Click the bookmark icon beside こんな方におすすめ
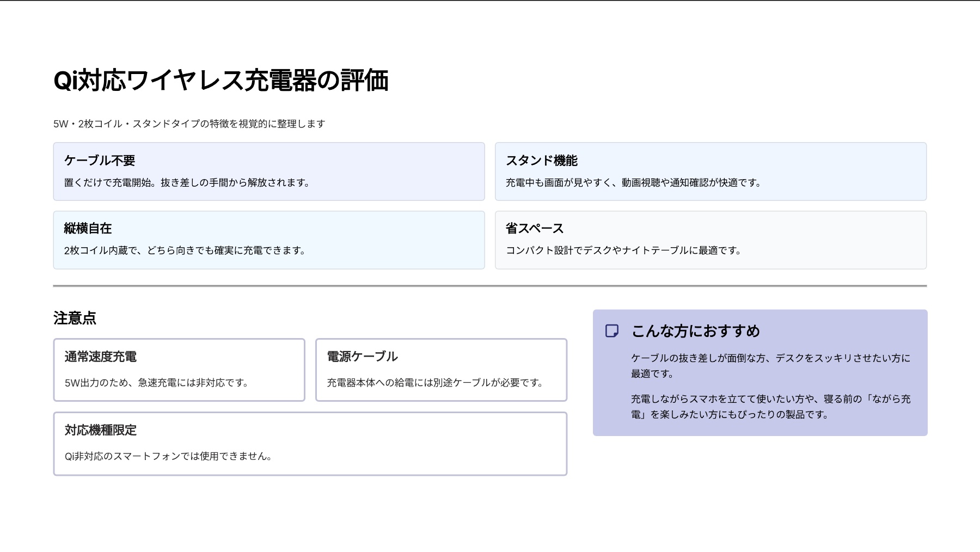Screen dimensions: 980x552 (x=612, y=331)
